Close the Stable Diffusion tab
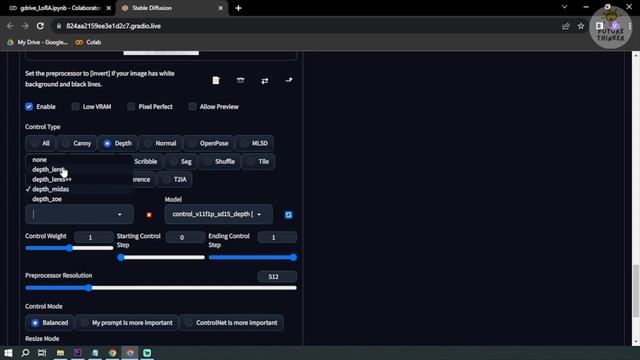This screenshot has height=360, width=640. click(x=220, y=8)
